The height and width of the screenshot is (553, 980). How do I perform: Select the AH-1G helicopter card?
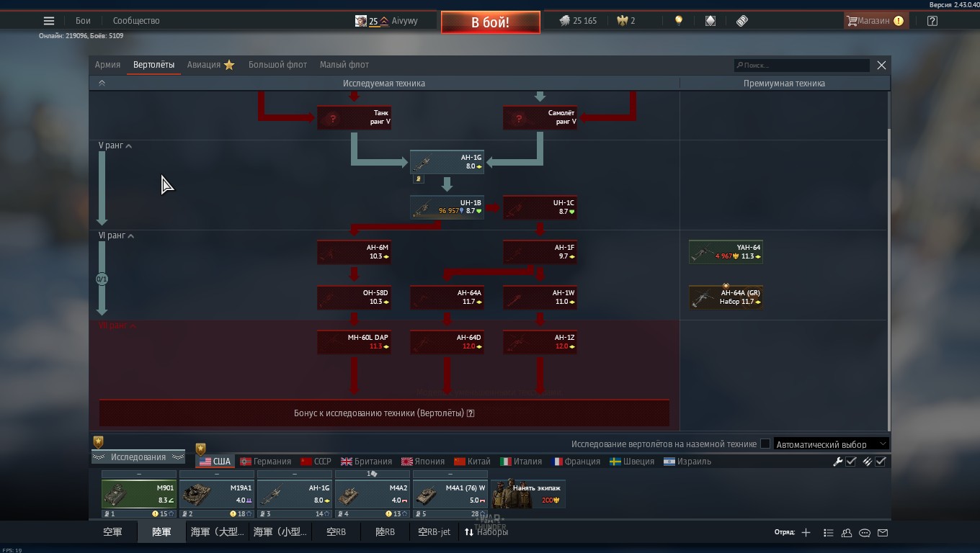click(x=447, y=162)
